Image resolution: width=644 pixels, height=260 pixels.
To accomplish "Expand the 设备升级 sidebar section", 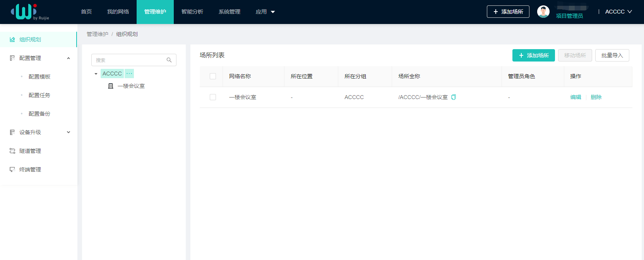I will pyautogui.click(x=69, y=132).
